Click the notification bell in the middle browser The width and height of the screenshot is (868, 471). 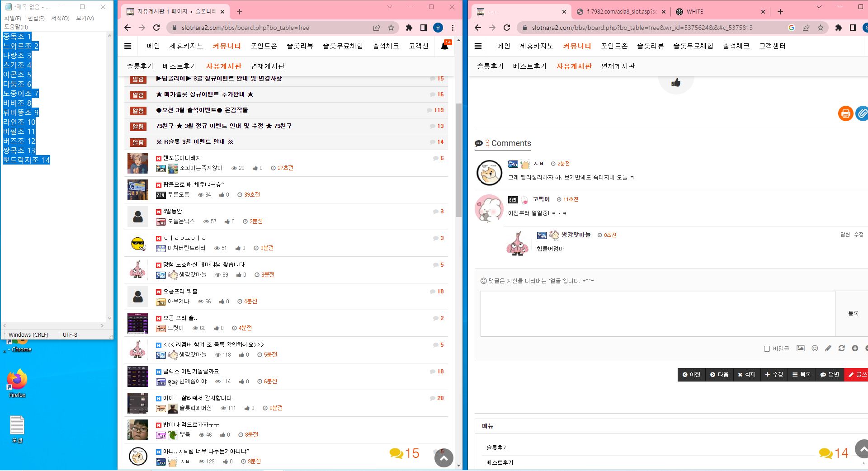tap(445, 46)
